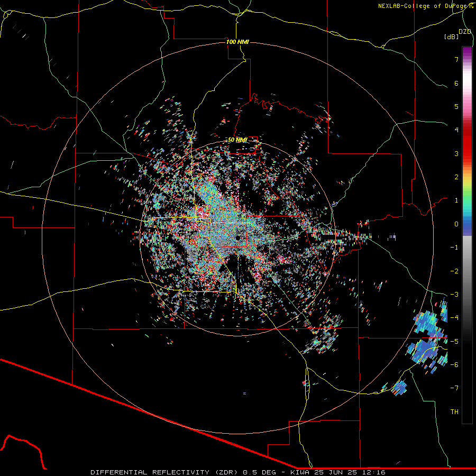Click the 6 value on color scale
This screenshot has width=476, height=476.
[x=456, y=83]
